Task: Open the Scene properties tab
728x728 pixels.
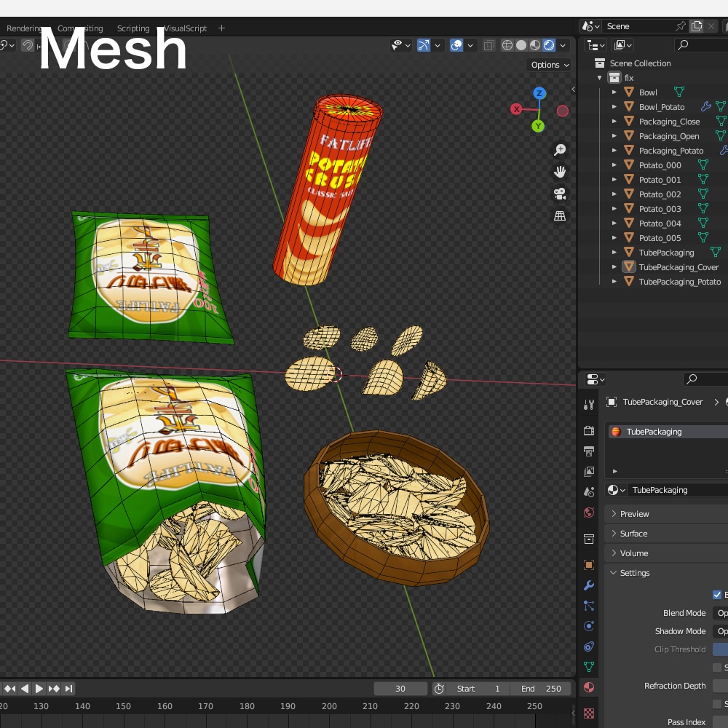Action: 589,492
